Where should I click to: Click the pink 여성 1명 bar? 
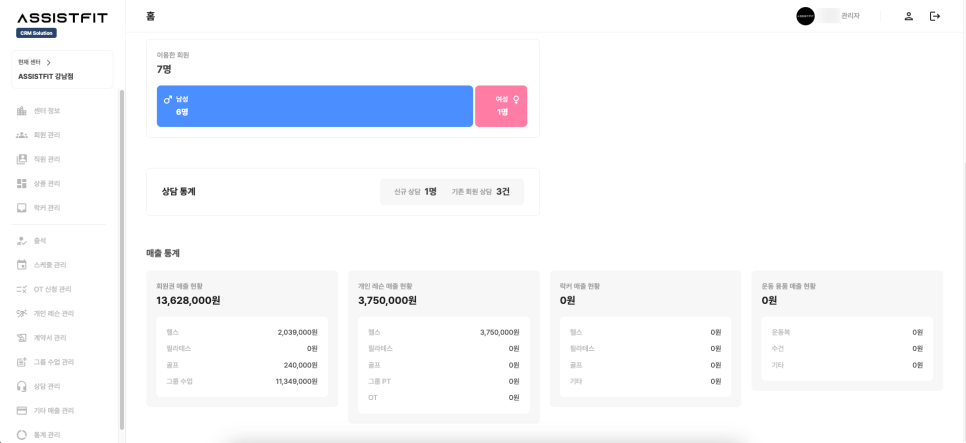(501, 106)
